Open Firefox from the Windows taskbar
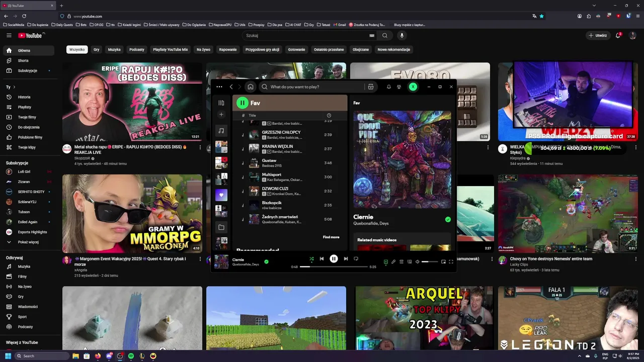The height and width of the screenshot is (362, 644). [98, 356]
